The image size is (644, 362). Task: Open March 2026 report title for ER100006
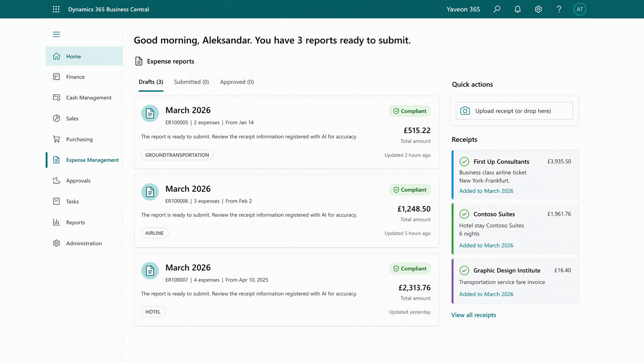[188, 189]
